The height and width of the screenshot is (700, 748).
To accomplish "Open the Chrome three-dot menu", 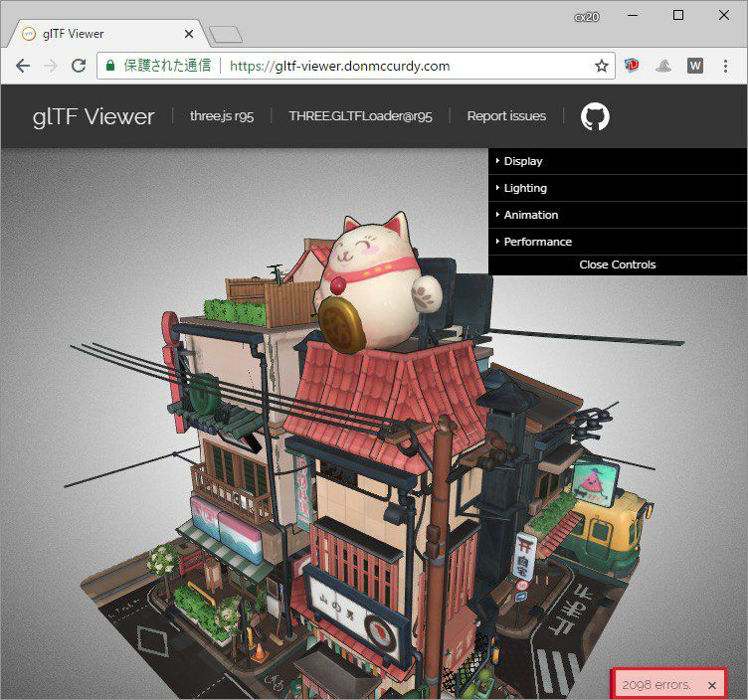I will pyautogui.click(x=725, y=66).
